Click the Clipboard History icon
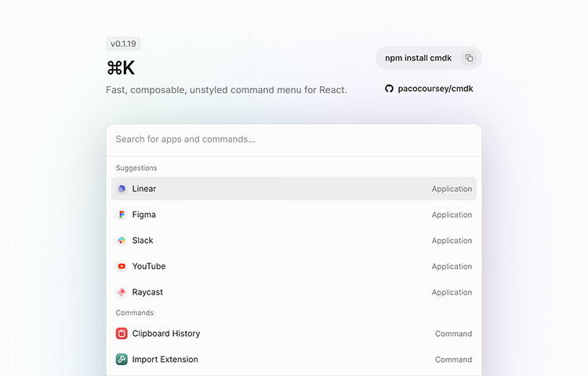 click(x=122, y=333)
